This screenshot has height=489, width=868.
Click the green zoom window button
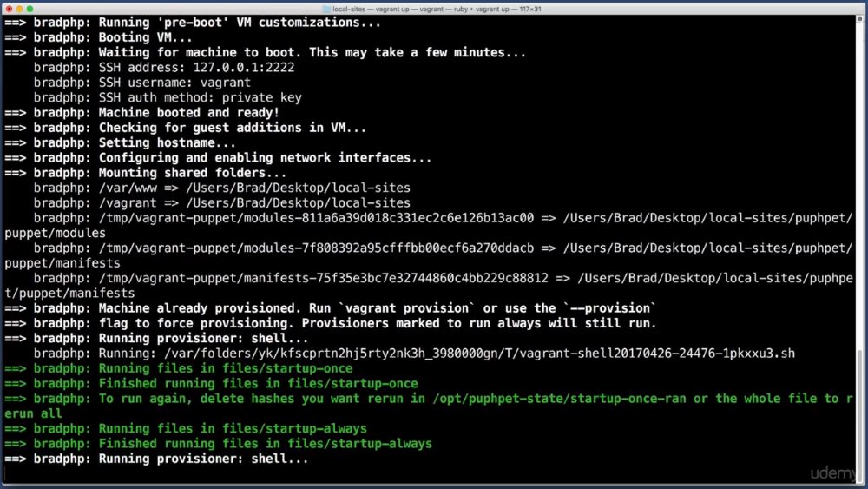pos(30,9)
